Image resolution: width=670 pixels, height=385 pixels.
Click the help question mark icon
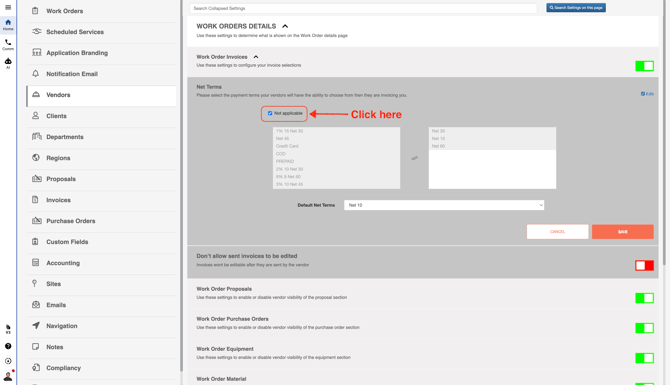point(8,346)
